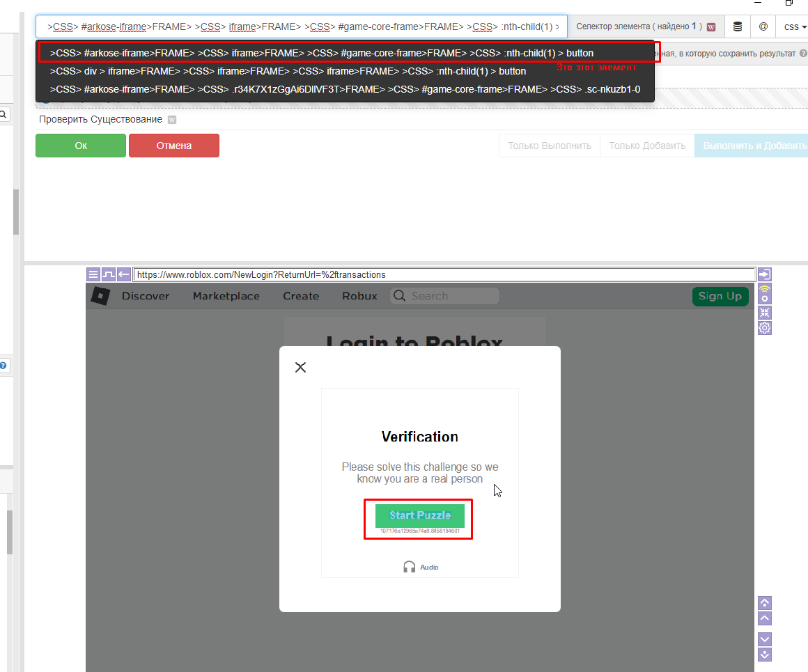Click the collapse arrows browser icon
This screenshot has width=808, height=672.
764,312
